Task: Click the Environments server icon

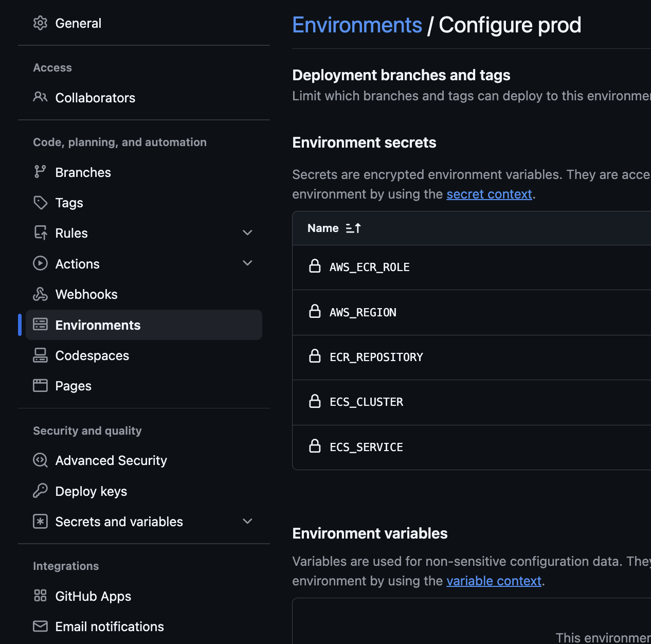Action: tap(40, 324)
